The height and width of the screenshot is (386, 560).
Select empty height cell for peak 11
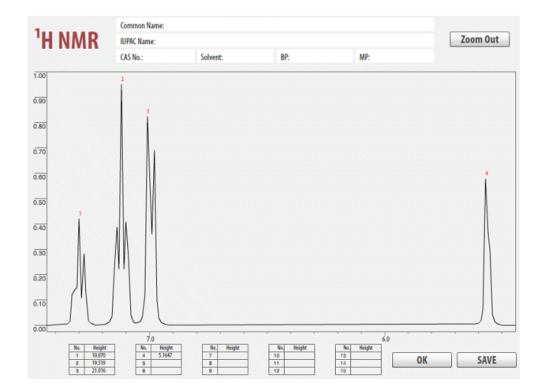click(299, 363)
